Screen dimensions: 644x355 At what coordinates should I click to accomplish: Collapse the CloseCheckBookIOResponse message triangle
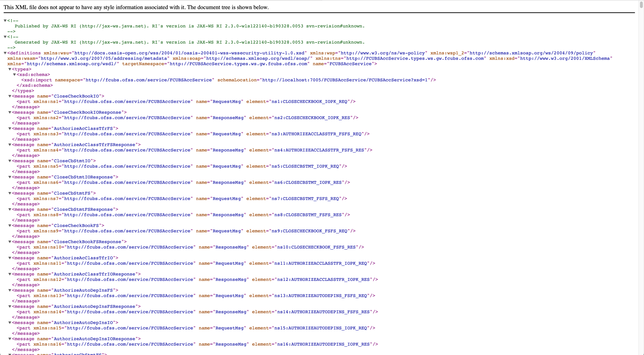(x=10, y=113)
